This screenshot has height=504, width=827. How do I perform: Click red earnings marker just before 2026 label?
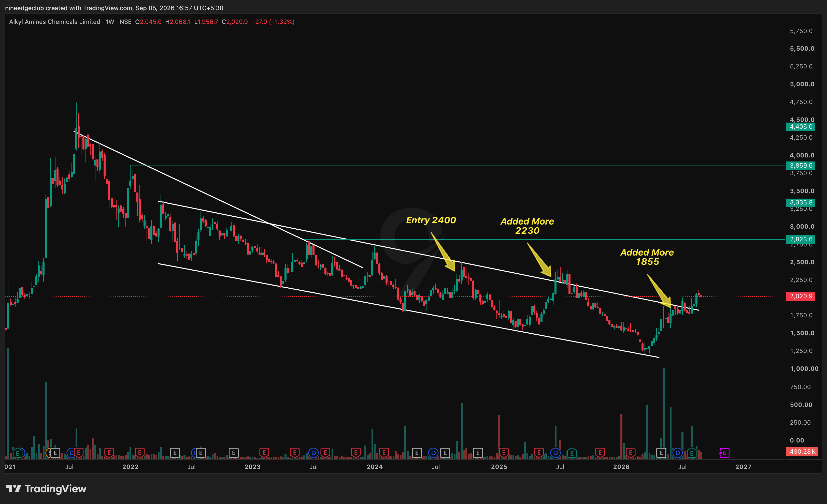coord(600,453)
